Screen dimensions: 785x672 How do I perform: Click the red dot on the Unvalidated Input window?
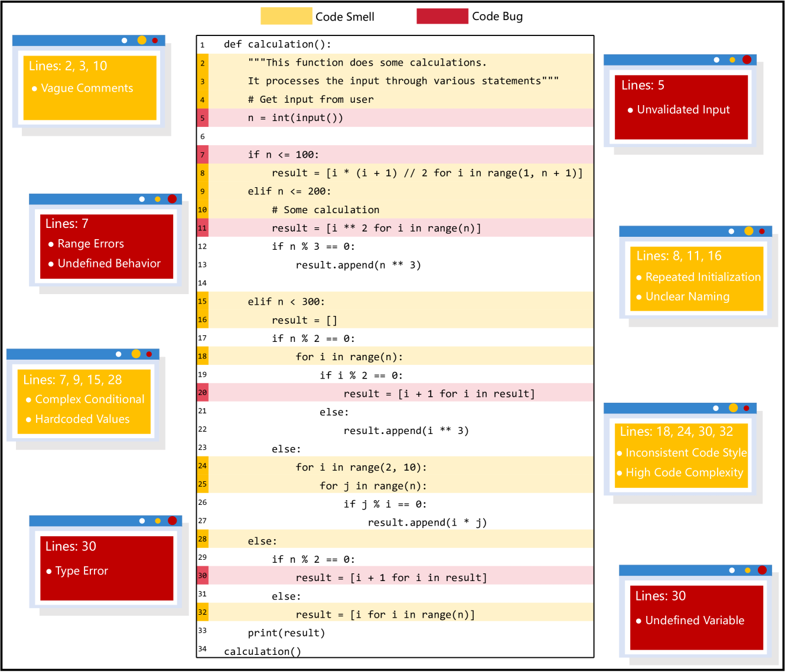click(x=747, y=60)
